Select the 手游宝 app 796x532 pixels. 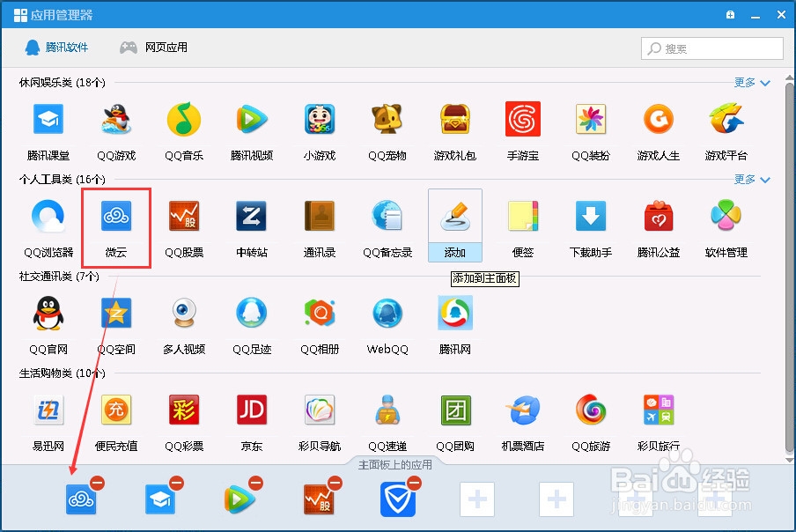point(523,119)
